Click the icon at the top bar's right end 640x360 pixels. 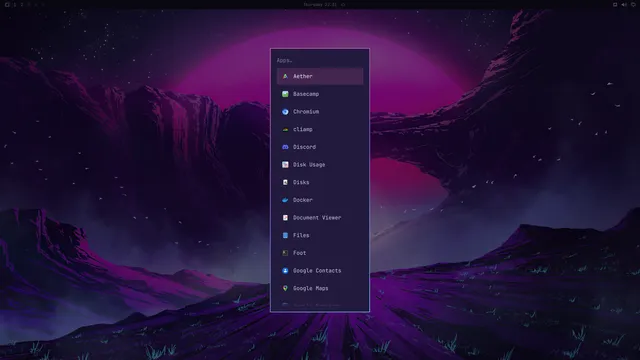point(633,4)
